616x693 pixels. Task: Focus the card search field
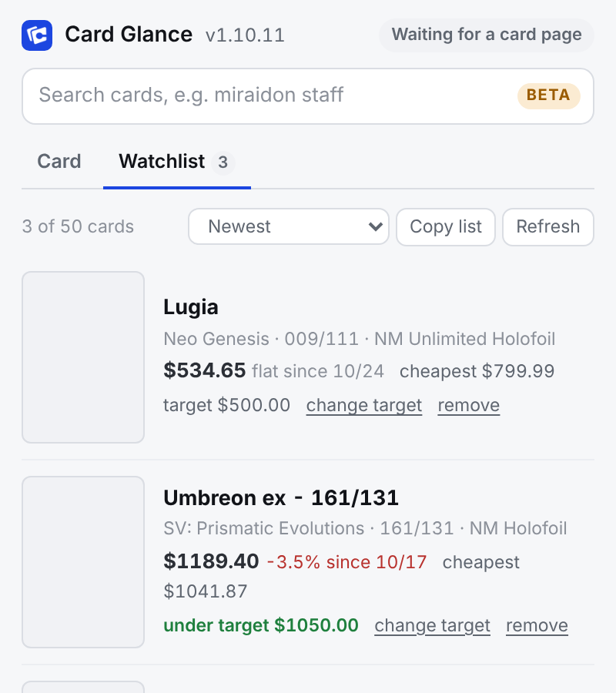pos(307,96)
